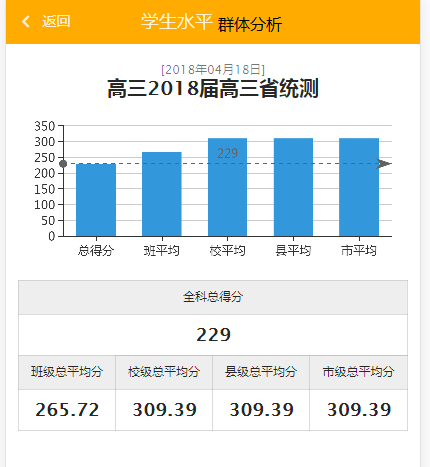The width and height of the screenshot is (430, 467).
Task: Click the 总得分 x-axis label
Action: [96, 250]
